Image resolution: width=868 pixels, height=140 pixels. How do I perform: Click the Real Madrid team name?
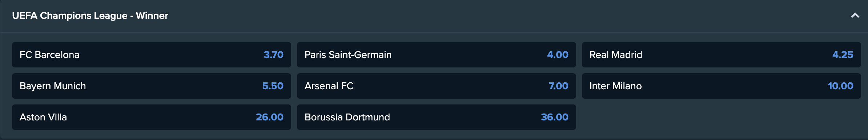click(616, 55)
